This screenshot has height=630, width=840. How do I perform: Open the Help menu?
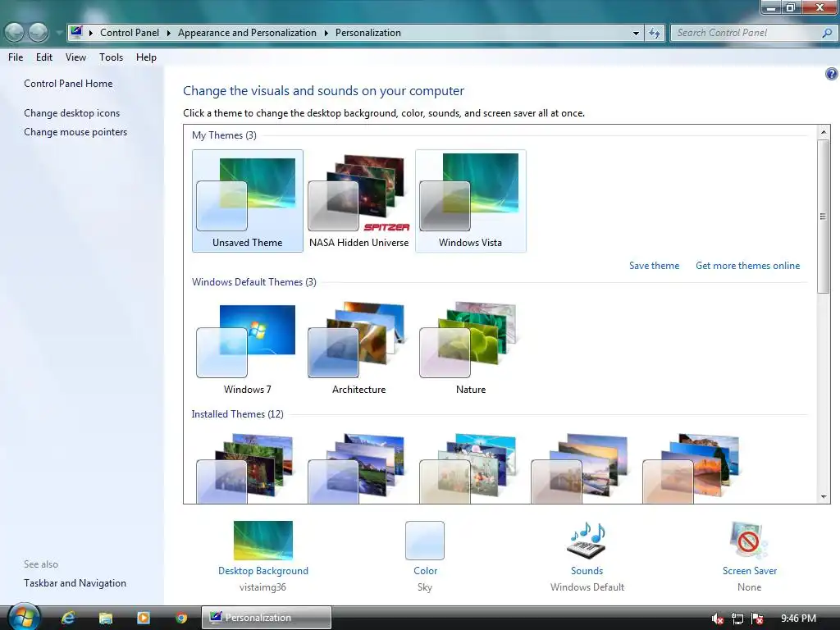146,57
